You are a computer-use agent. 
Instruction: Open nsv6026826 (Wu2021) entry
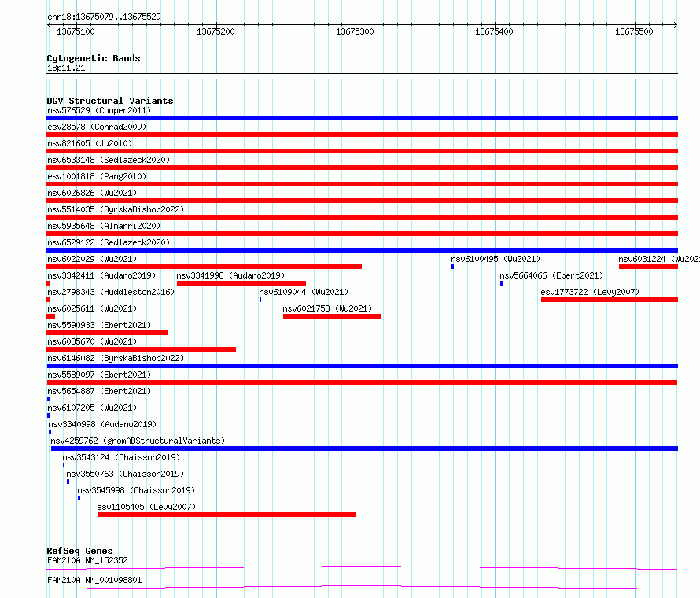(x=92, y=193)
